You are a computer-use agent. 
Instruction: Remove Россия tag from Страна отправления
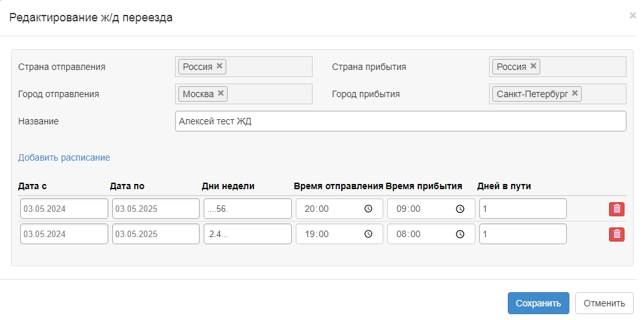pyautogui.click(x=220, y=66)
